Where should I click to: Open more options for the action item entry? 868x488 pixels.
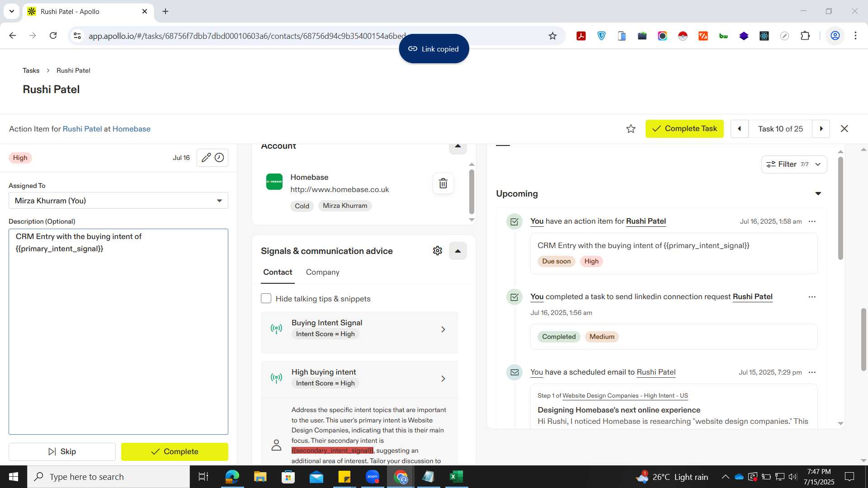(x=812, y=221)
